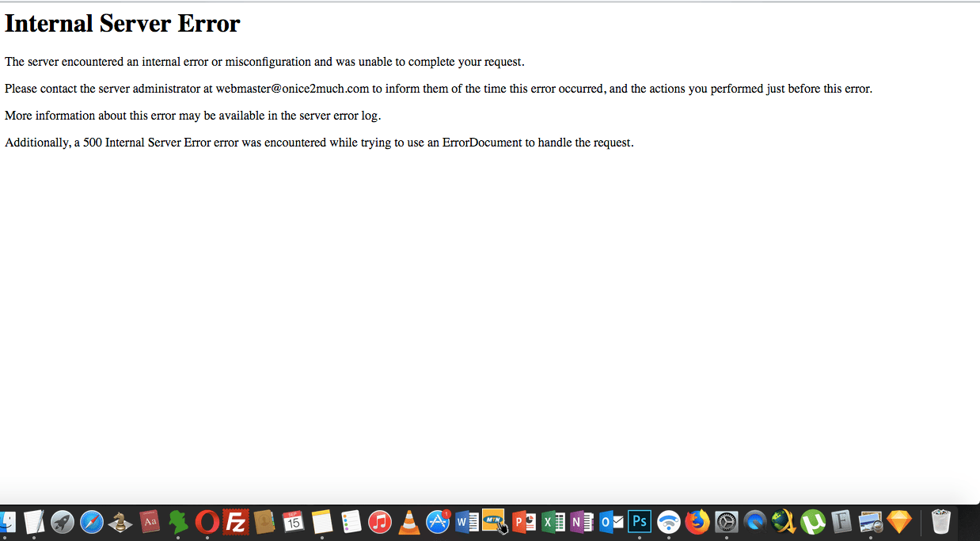980x541 pixels.
Task: Launch Microsoft Excel
Action: 552,522
